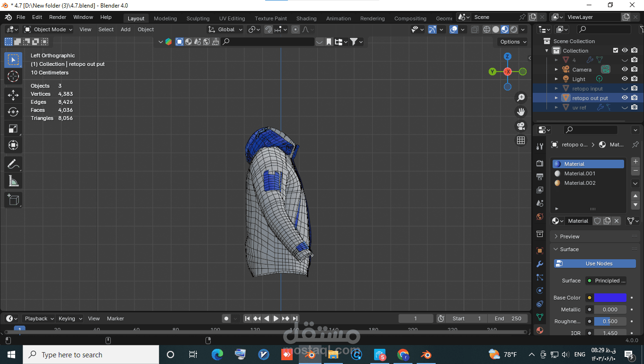Toggle visibility of retopo out put
The image size is (644, 364).
(x=625, y=98)
